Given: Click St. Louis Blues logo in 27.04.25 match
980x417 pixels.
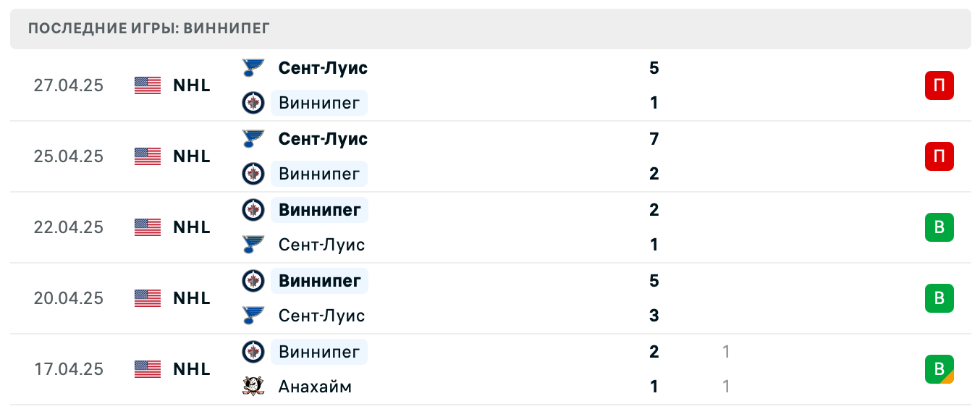Looking at the screenshot, I should coord(253,68).
